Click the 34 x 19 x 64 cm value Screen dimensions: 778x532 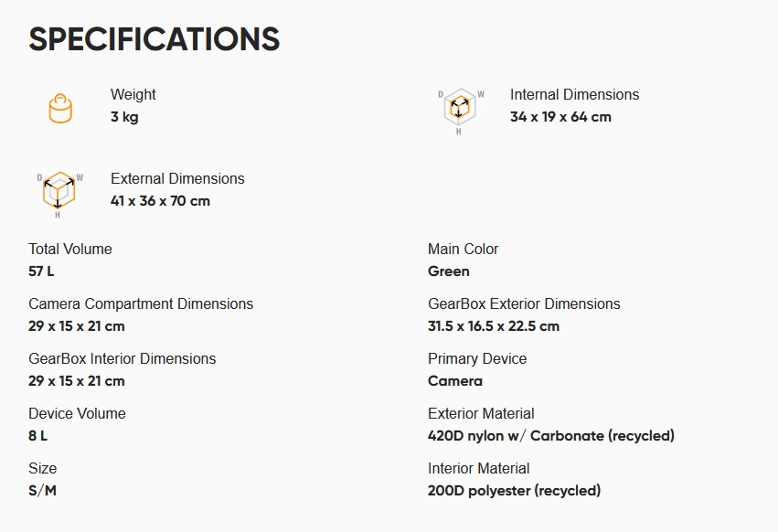(560, 117)
